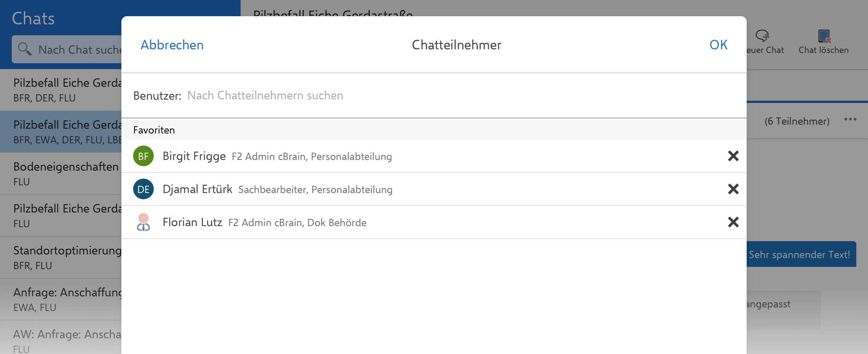The width and height of the screenshot is (868, 354).
Task: Click the Sehr spannender Text! message bubble
Action: pos(801,254)
